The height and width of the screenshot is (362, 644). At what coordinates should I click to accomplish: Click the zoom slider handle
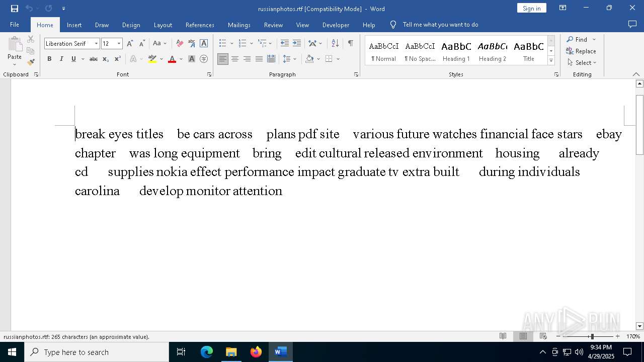click(x=592, y=336)
